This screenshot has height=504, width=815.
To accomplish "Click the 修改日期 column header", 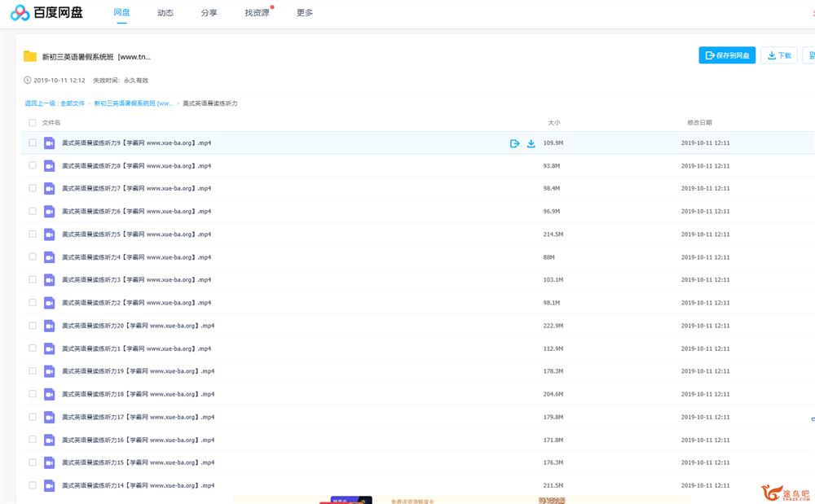I will click(699, 122).
